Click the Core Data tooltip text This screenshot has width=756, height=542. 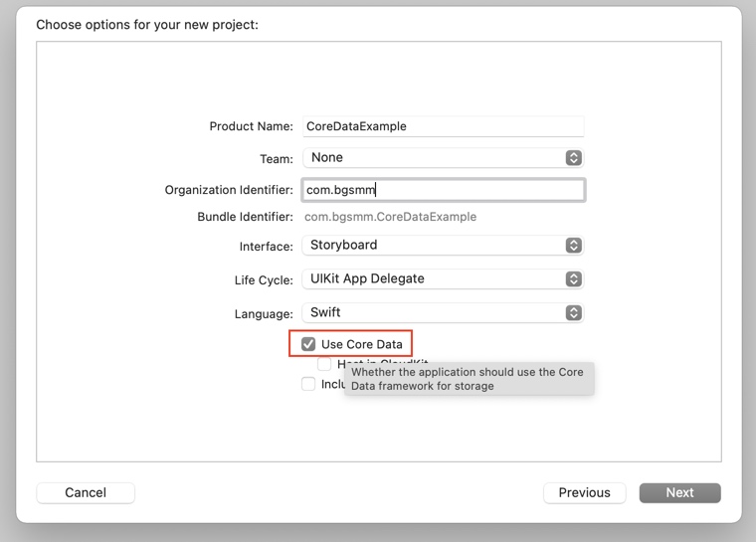pyautogui.click(x=468, y=379)
